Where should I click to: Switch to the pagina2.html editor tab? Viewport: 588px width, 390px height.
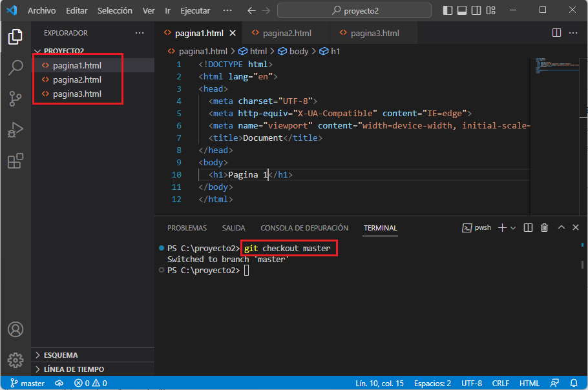tap(286, 33)
